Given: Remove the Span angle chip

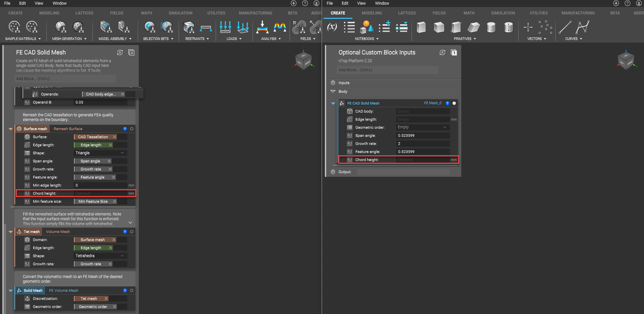Looking at the screenshot, I should (x=109, y=161).
